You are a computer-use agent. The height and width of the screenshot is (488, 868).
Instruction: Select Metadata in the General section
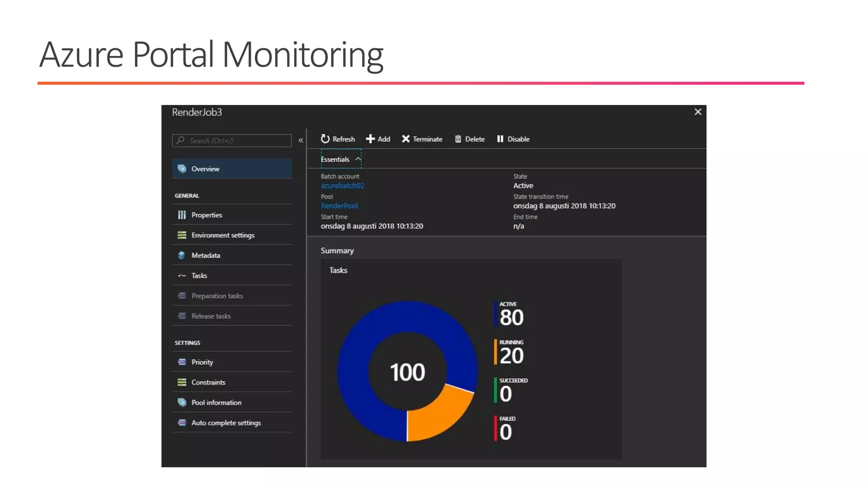(x=206, y=255)
